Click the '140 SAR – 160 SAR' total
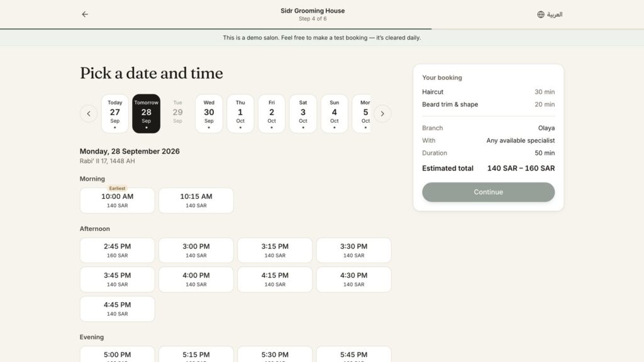Screen dimensions: 644x362 click(x=521, y=168)
